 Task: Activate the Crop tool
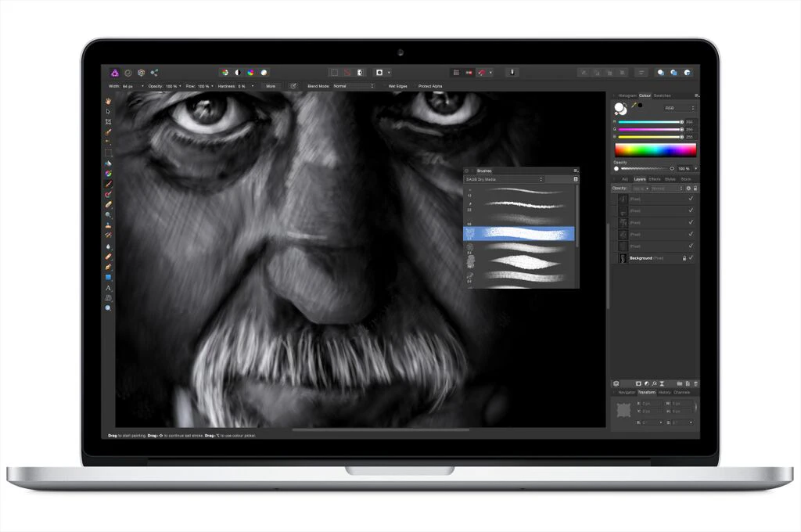[109, 122]
